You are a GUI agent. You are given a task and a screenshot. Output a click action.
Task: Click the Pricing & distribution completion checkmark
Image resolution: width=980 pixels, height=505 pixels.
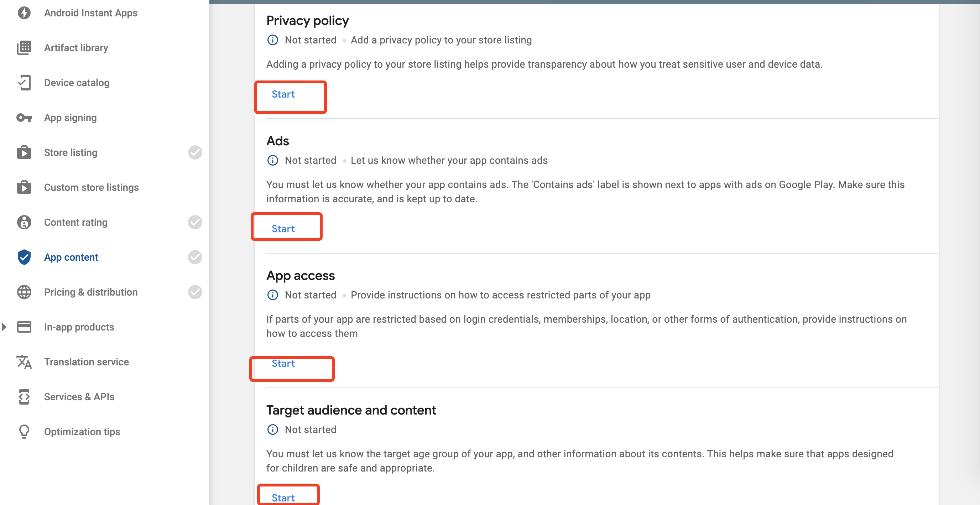[x=195, y=292]
